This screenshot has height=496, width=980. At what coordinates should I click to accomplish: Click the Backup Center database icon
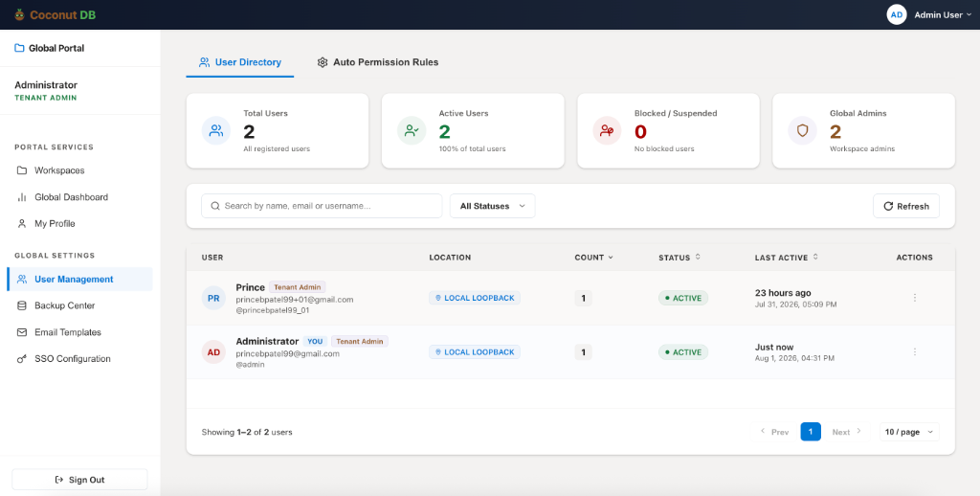pyautogui.click(x=22, y=305)
